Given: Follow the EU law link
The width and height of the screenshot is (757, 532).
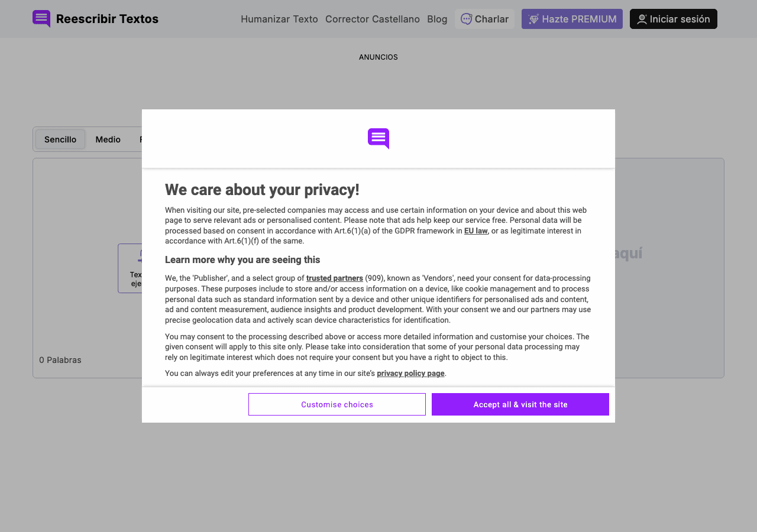Looking at the screenshot, I should click(476, 231).
